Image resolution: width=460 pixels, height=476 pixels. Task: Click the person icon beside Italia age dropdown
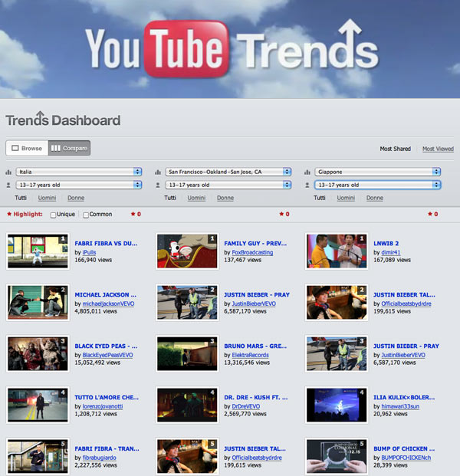(x=8, y=185)
